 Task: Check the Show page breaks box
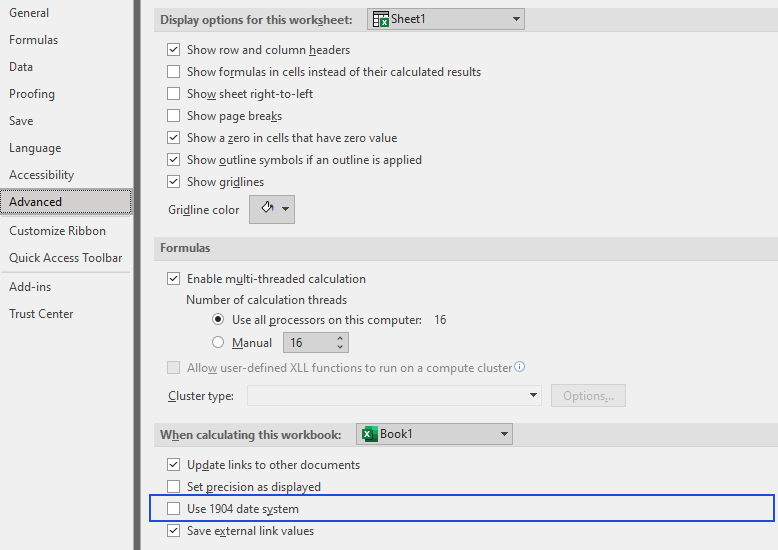173,116
